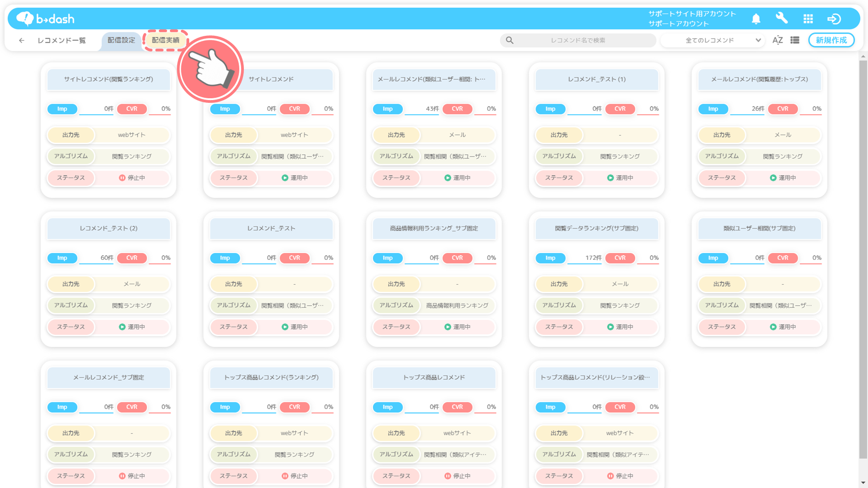Click CVR badge in 閲覧データランキング(サブ固定)
This screenshot has height=488, width=868.
620,258
